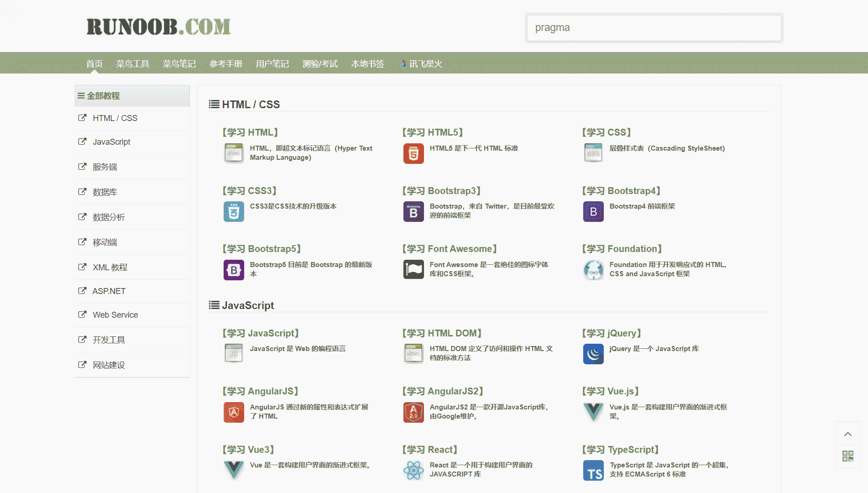Open the 【学习 AngularJS2】 heading link
868x493 pixels.
[x=443, y=391]
